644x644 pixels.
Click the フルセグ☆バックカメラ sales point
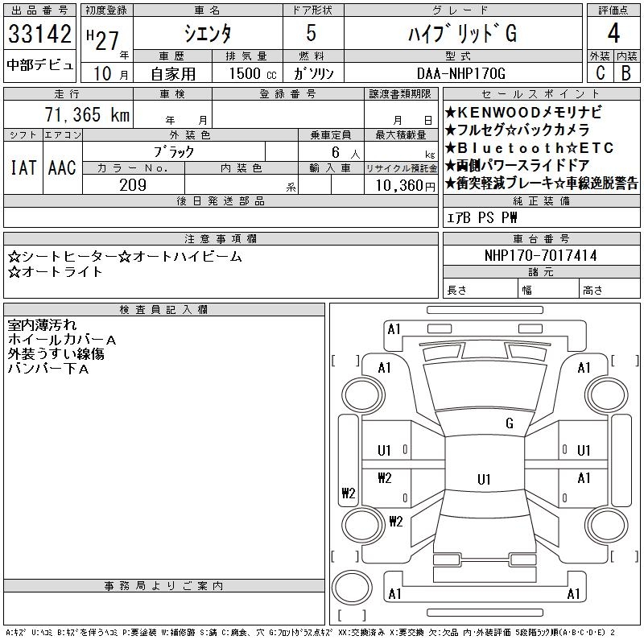click(x=517, y=130)
